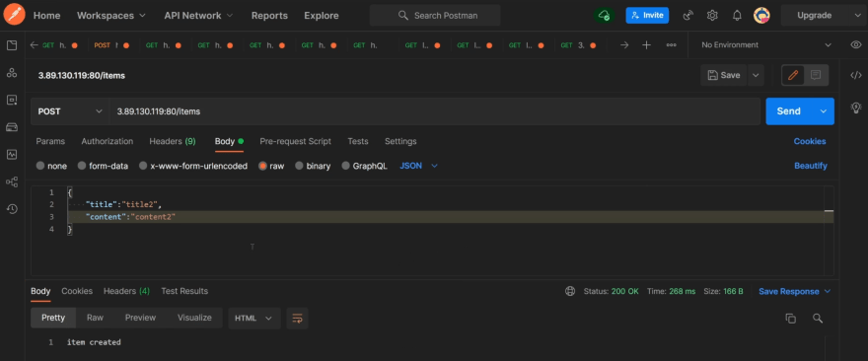Expand the Save button arrow options
The image size is (868, 361).
tap(756, 75)
